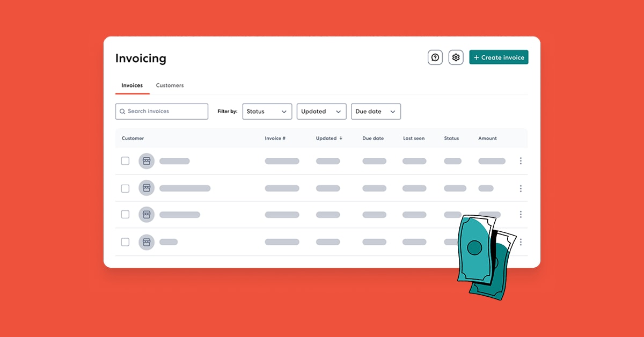
Task: Expand the Due date filter dropdown
Action: [x=376, y=111]
